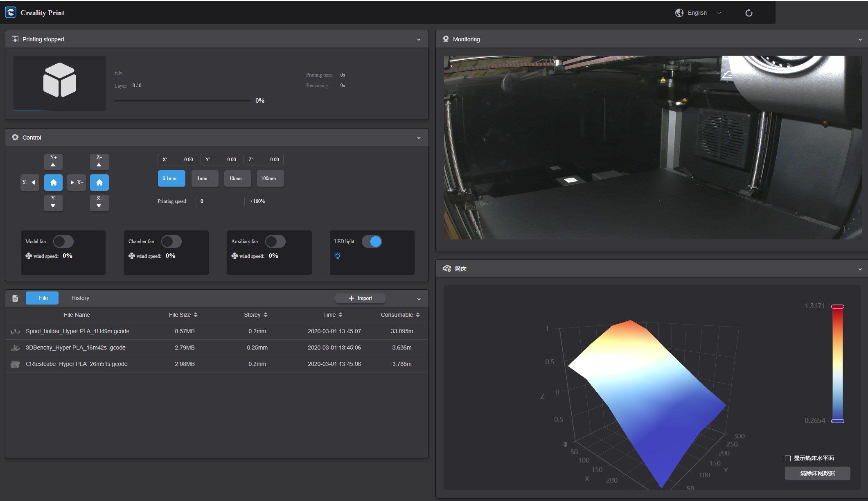This screenshot has height=501, width=868.
Task: Select the File tab
Action: tap(42, 298)
